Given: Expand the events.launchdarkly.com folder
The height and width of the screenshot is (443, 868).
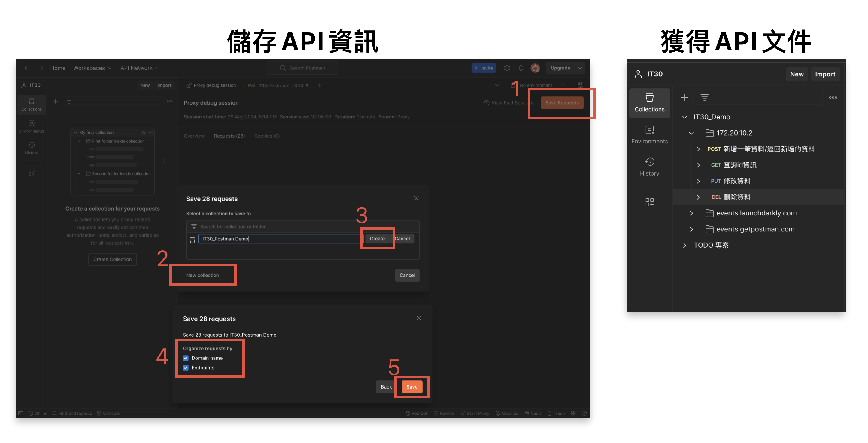Looking at the screenshot, I should point(691,213).
